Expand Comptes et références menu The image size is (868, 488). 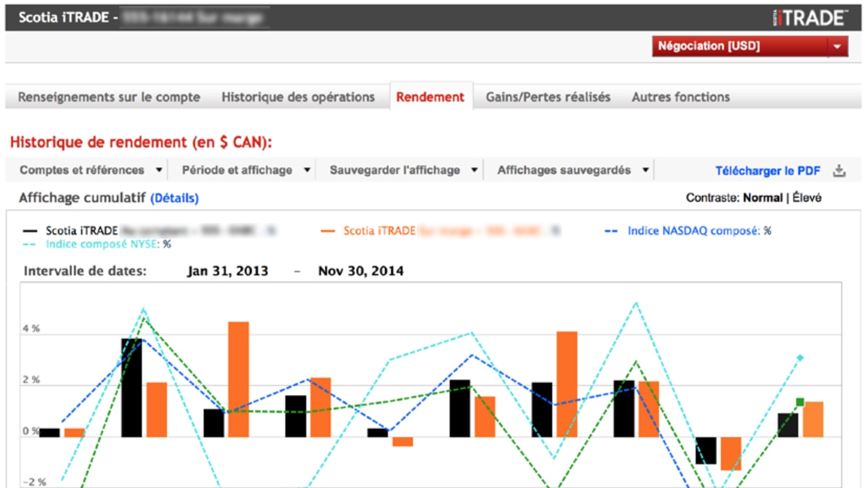point(92,170)
